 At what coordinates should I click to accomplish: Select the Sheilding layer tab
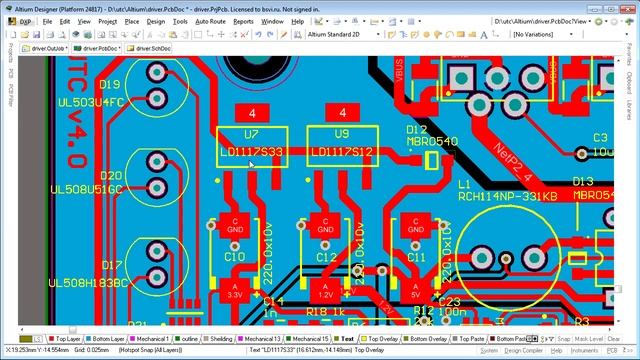click(218, 339)
